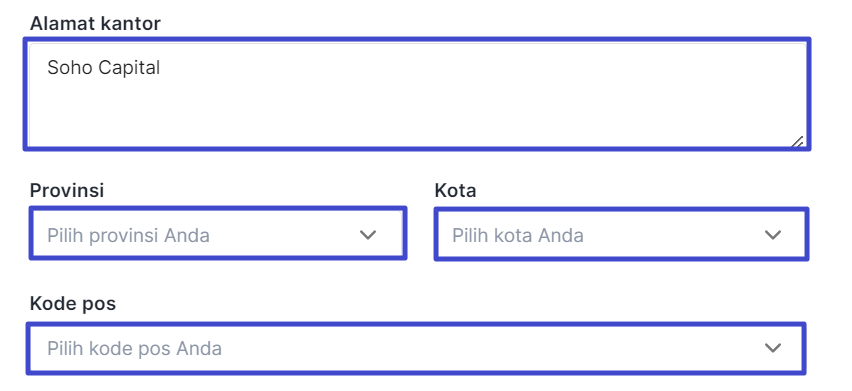Place cursor after the text Soho Capital
The width and height of the screenshot is (852, 391).
tap(161, 68)
